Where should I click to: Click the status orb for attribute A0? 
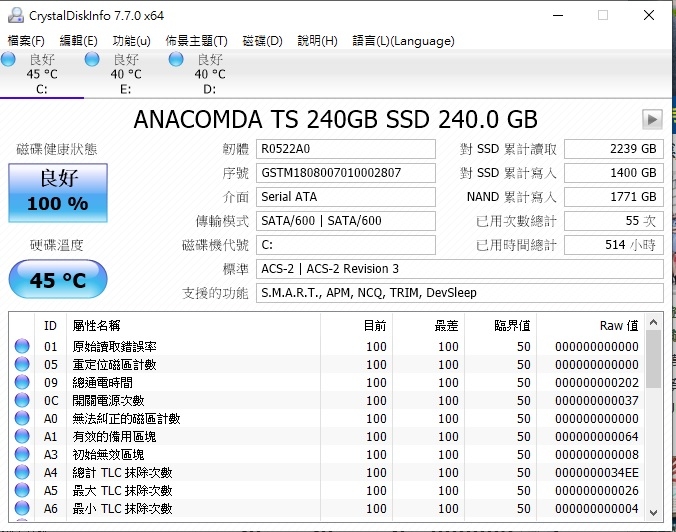(x=22, y=418)
